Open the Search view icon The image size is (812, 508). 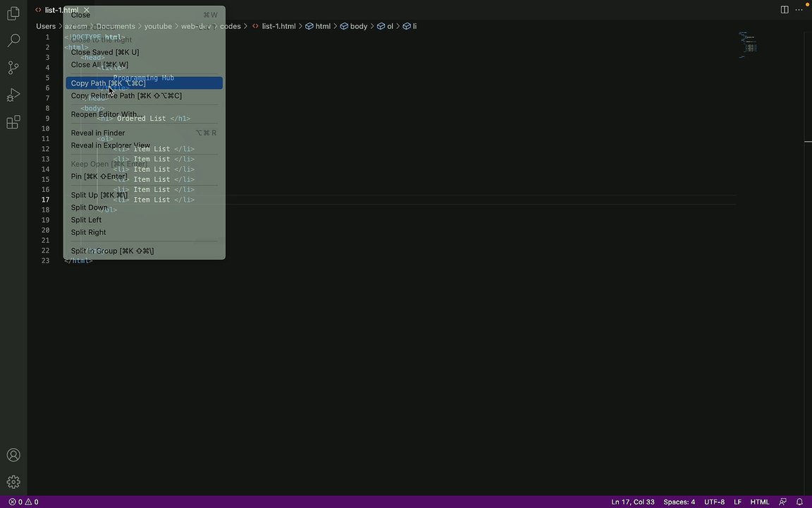(x=13, y=41)
